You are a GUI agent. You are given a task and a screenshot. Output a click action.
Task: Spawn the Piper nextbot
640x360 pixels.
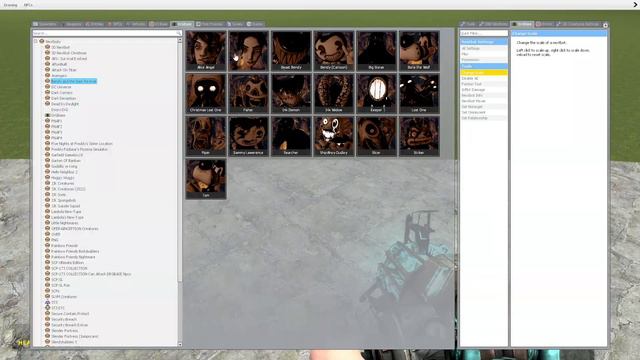click(206, 136)
